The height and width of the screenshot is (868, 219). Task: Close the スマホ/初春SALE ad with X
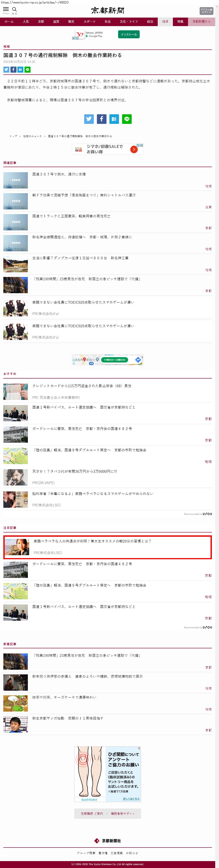click(142, 145)
